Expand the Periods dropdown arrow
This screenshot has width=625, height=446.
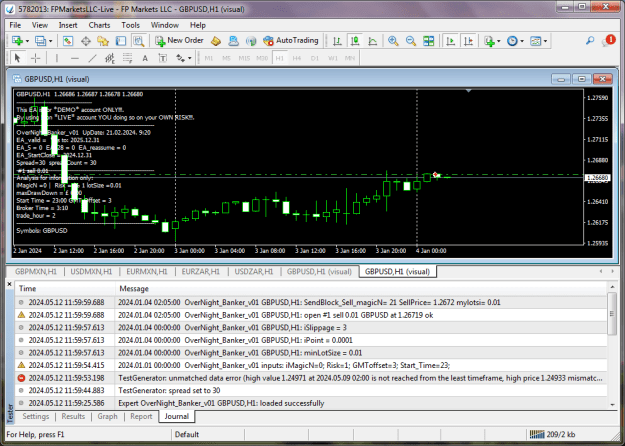(x=522, y=41)
